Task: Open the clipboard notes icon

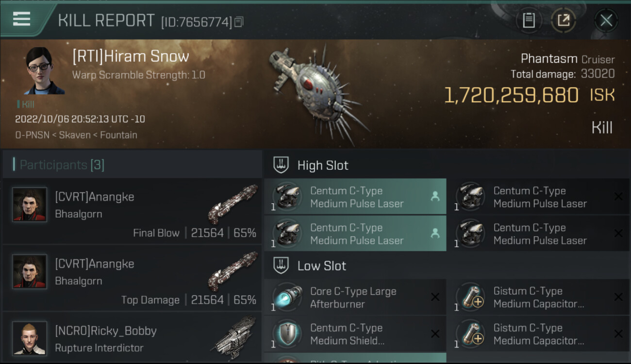Action: [x=529, y=20]
